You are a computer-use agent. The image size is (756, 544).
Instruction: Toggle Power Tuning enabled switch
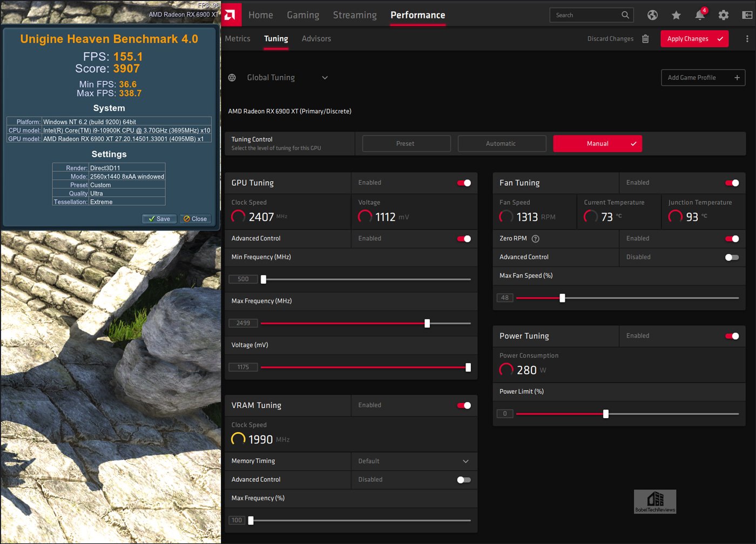click(x=732, y=336)
